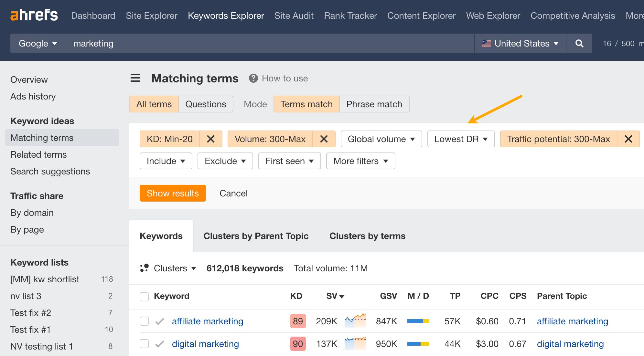
Task: Check the select-all checkbox in the keyword table
Action: [144, 296]
